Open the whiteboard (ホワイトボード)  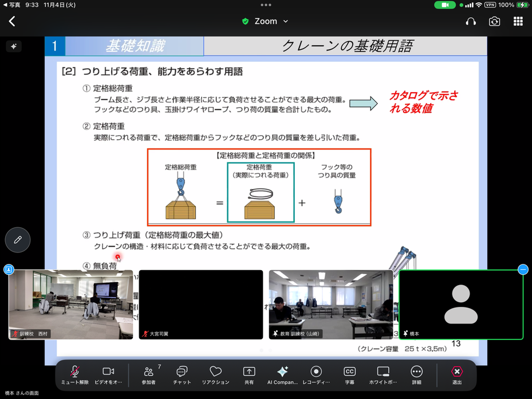(383, 375)
